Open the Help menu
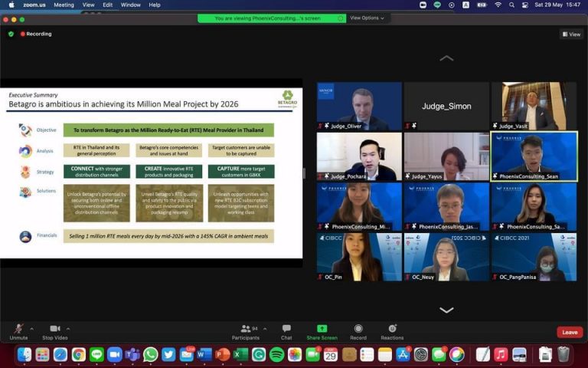This screenshot has width=588, height=368. 155,5
